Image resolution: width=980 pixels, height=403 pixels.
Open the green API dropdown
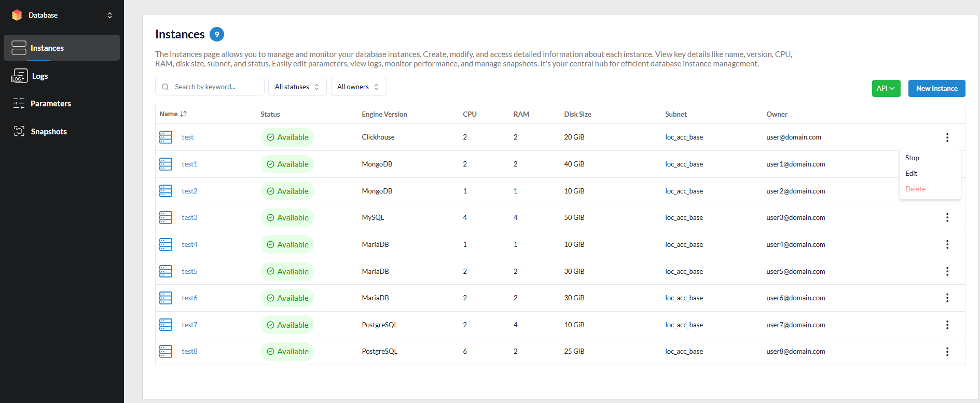click(886, 88)
